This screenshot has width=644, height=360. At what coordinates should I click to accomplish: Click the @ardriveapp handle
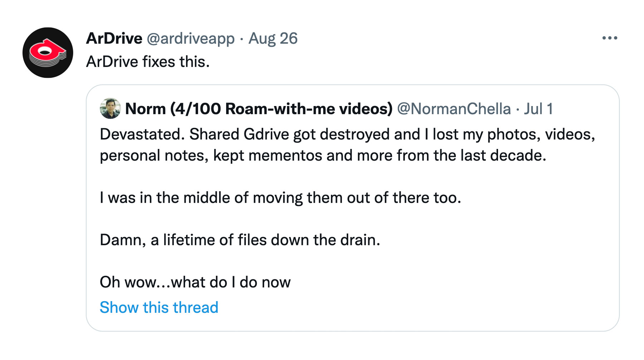(x=190, y=38)
